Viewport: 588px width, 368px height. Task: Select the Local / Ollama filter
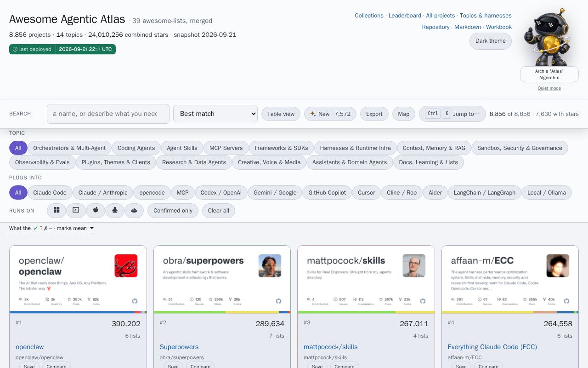pyautogui.click(x=547, y=193)
